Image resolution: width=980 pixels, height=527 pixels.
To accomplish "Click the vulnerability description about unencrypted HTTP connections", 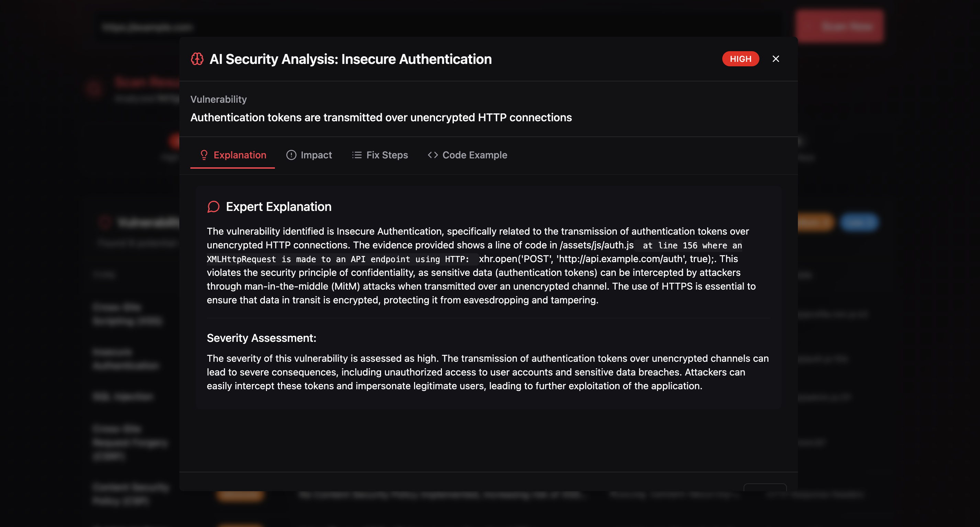I will point(381,117).
